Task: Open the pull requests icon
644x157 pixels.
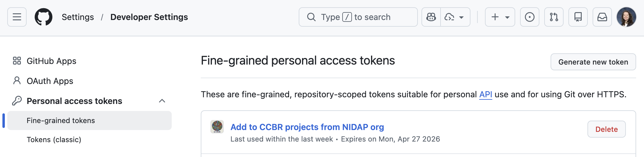Action: [x=554, y=17]
